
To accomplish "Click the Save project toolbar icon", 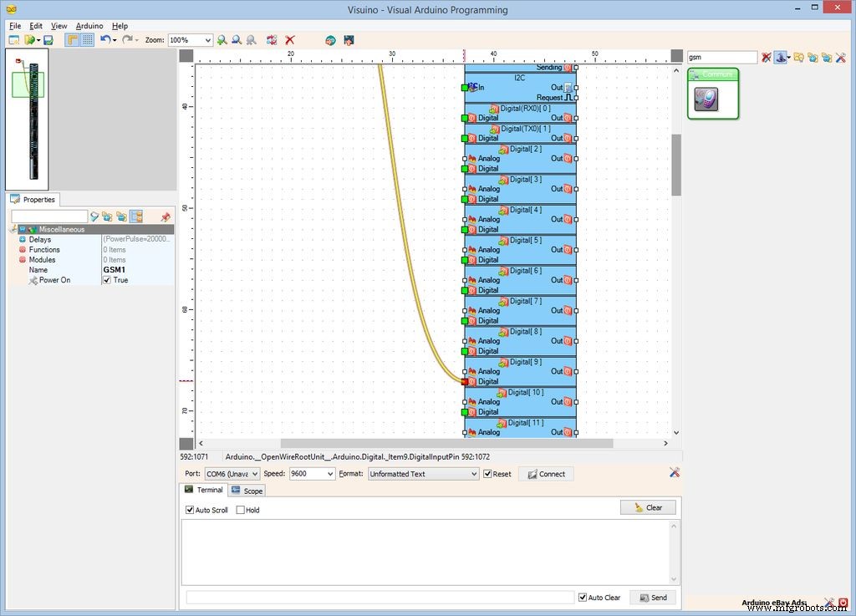I will (x=48, y=40).
